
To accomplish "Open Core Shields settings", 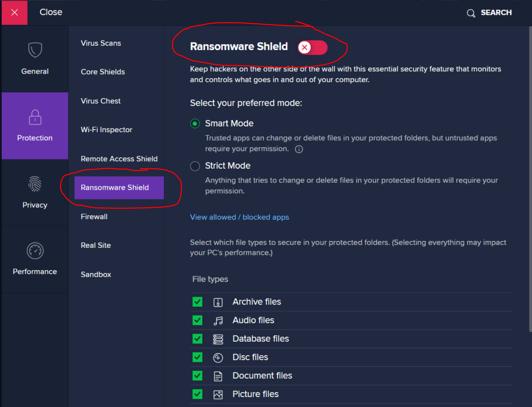I will point(103,72).
